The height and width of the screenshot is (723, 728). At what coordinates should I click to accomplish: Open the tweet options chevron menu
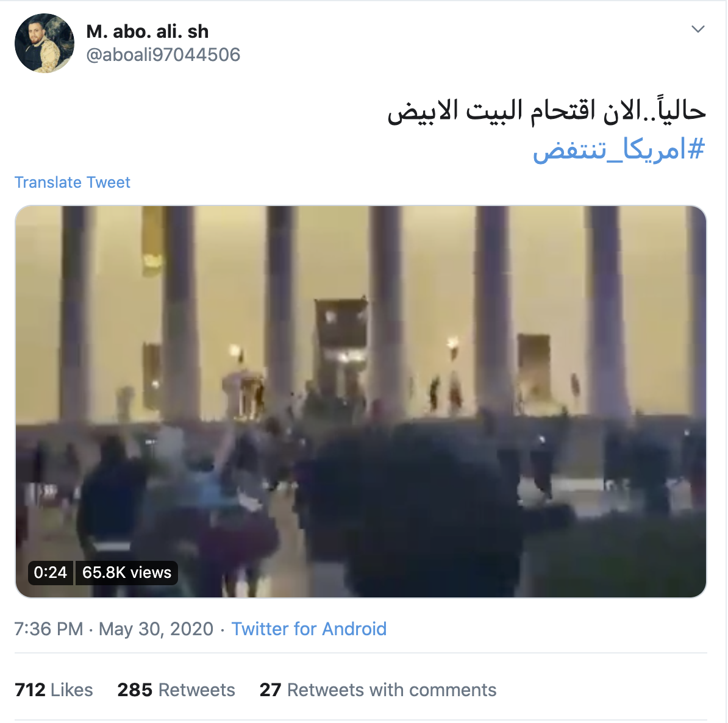point(698,29)
